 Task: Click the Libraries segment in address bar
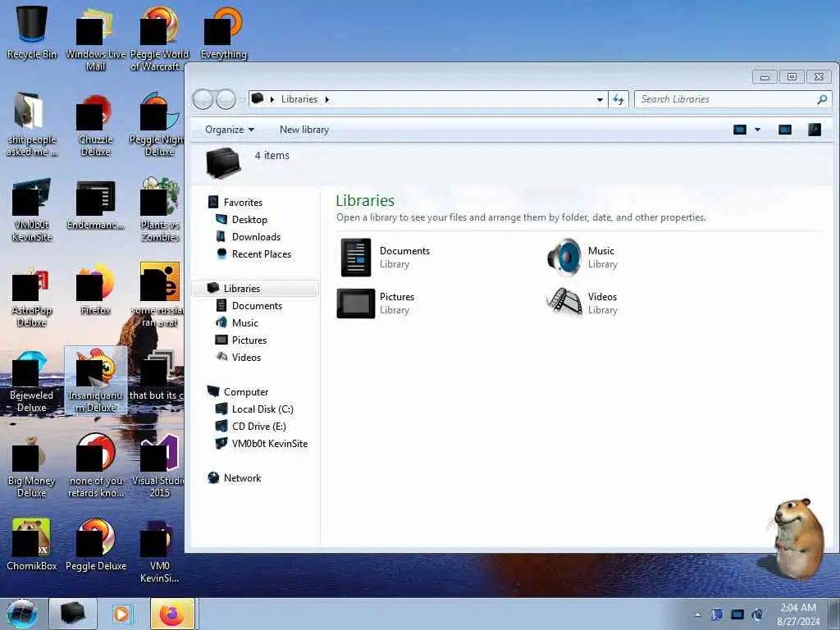tap(299, 99)
